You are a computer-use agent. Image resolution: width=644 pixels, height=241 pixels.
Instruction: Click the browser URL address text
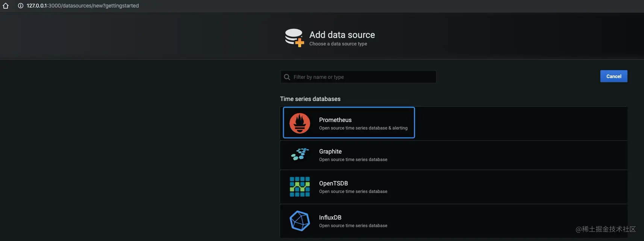pyautogui.click(x=83, y=6)
